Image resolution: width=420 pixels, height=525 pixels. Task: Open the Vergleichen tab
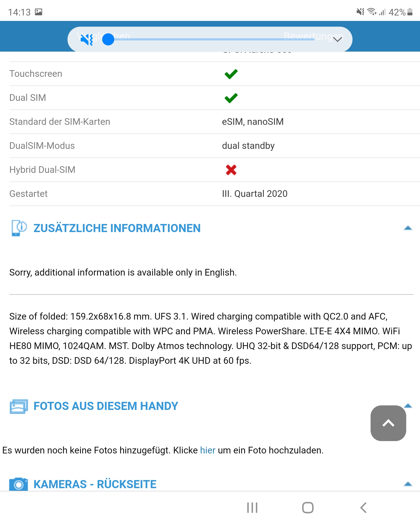click(103, 36)
